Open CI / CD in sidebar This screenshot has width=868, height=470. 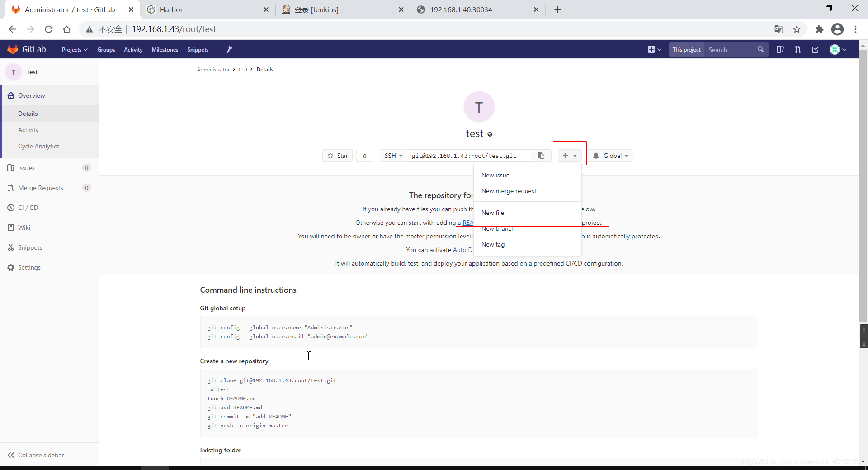[50, 208]
